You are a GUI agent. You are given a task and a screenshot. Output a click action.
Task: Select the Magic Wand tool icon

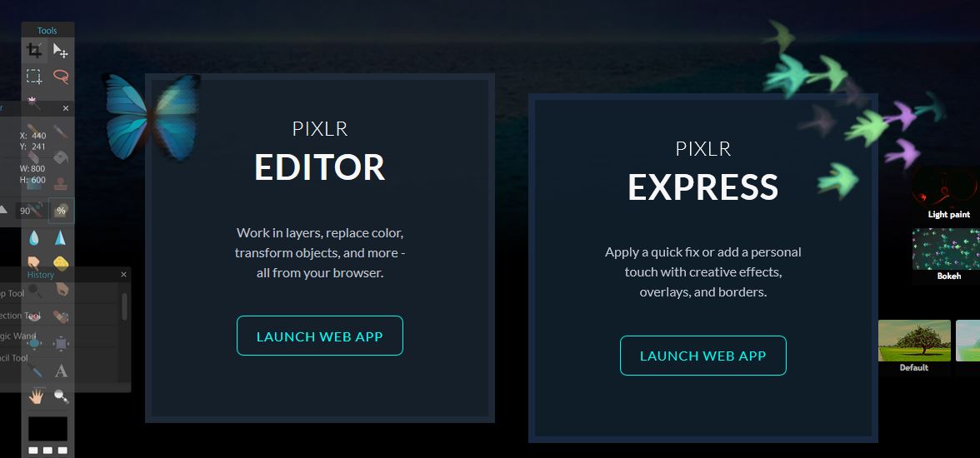pos(32,102)
